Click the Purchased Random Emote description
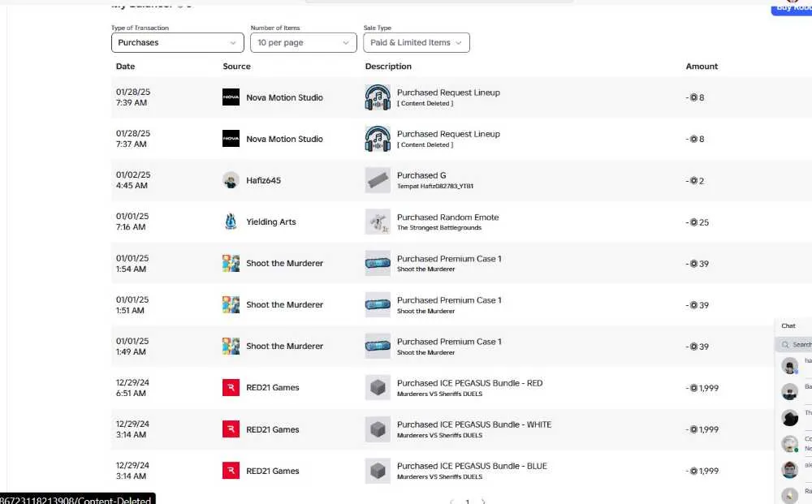Image resolution: width=812 pixels, height=504 pixels. tap(448, 218)
